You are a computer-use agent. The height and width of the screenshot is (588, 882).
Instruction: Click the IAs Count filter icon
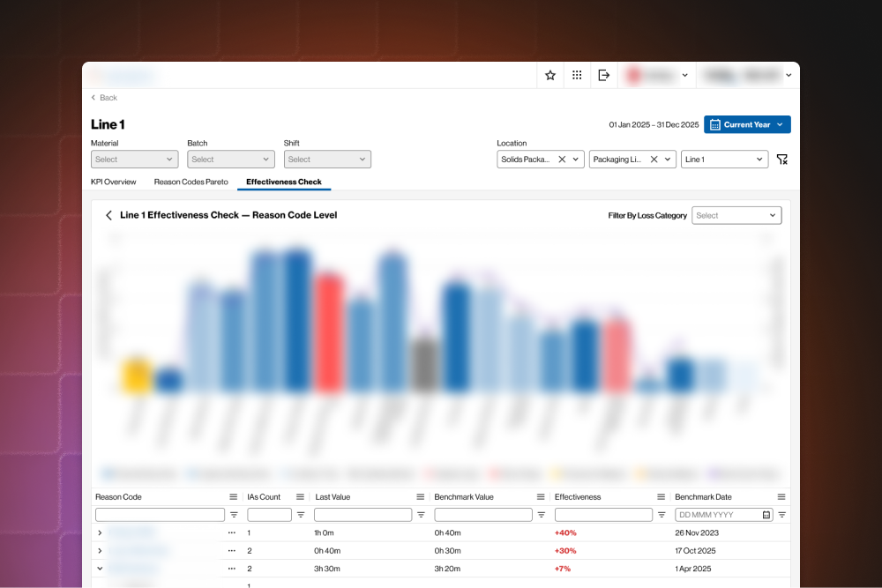[x=301, y=515]
